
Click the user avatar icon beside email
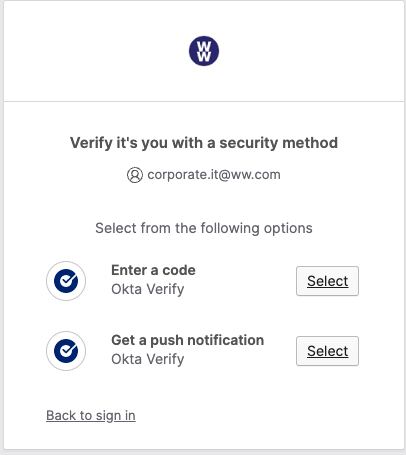(x=135, y=175)
